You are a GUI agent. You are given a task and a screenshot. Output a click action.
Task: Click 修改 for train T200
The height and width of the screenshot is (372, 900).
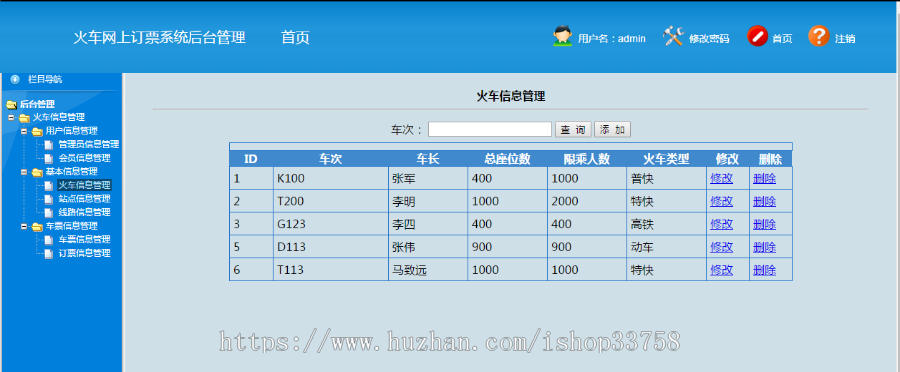(x=721, y=202)
